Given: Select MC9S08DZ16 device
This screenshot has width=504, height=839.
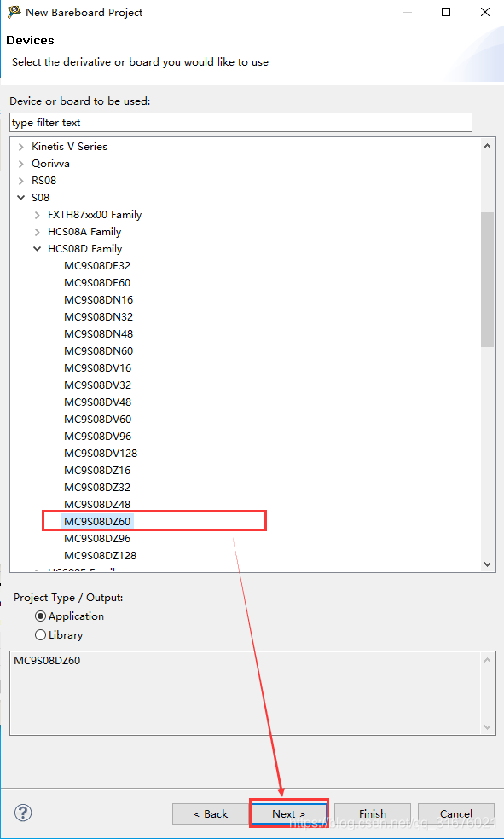Looking at the screenshot, I should point(97,472).
